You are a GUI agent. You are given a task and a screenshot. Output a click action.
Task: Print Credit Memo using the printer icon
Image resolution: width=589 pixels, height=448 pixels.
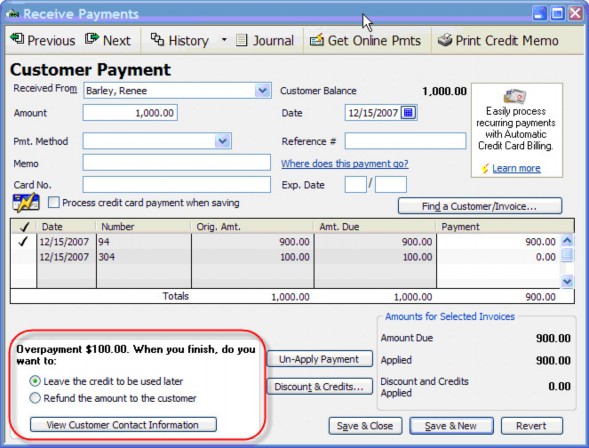pos(445,40)
